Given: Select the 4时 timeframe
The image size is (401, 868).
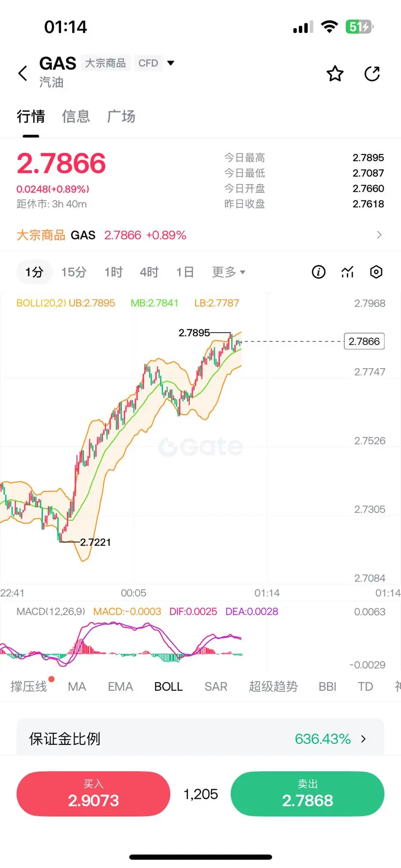Looking at the screenshot, I should pyautogui.click(x=149, y=272).
